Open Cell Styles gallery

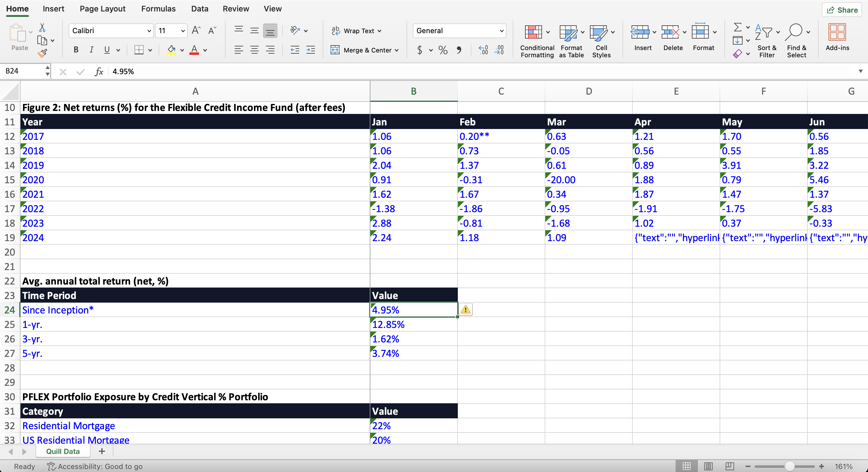[x=601, y=41]
